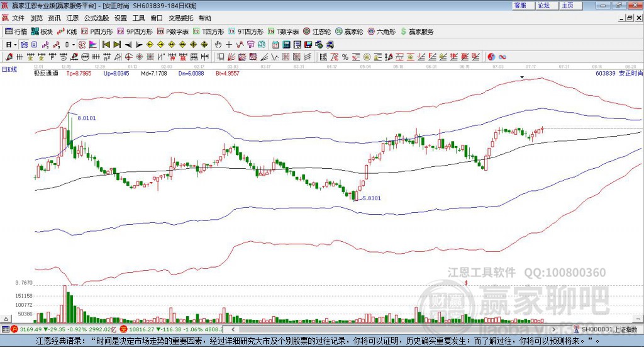The width and height of the screenshot is (644, 347).
Task: Select the crosshair cursor tool
Action: pos(229,45)
